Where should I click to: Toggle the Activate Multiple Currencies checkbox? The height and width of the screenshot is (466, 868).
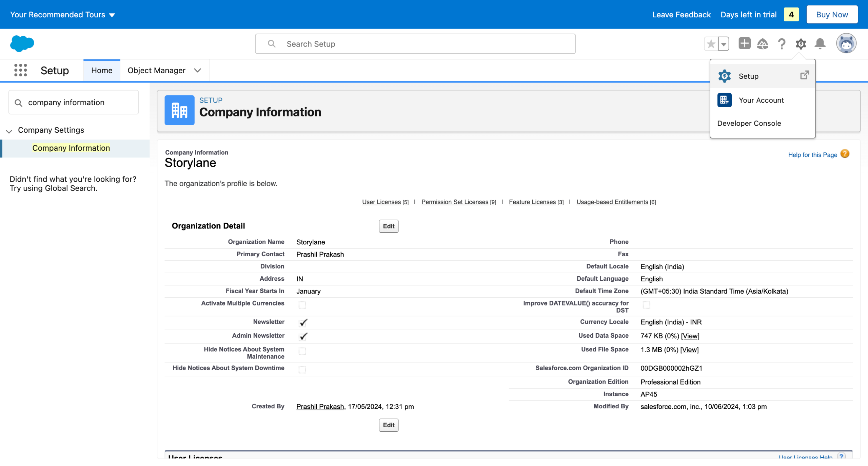[302, 305]
